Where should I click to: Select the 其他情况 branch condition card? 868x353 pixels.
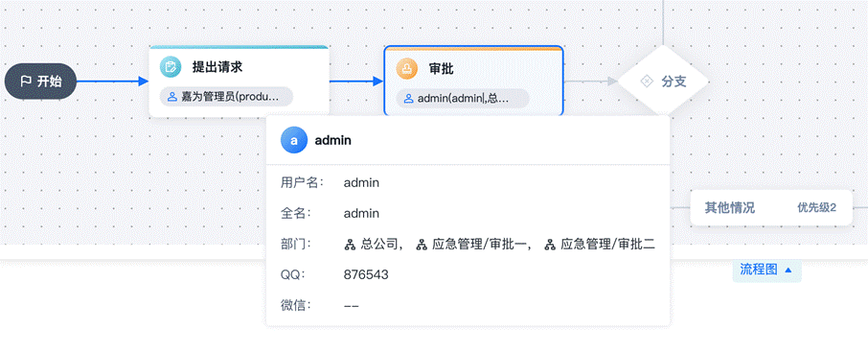(771, 208)
